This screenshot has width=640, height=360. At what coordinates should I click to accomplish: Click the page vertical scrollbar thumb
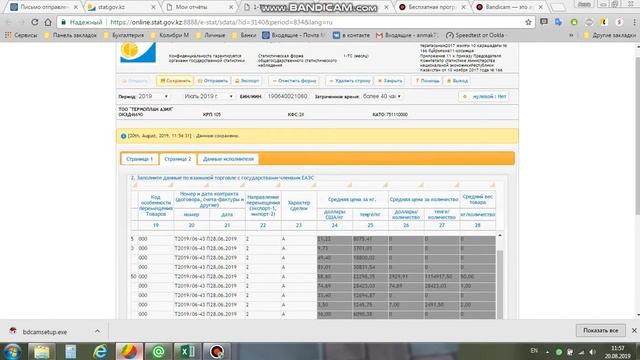point(637,135)
